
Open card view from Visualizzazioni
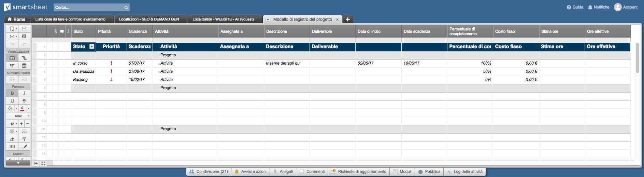pos(12,66)
